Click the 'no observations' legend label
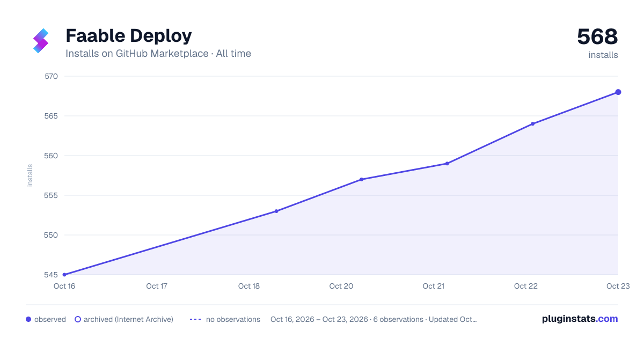Screen dimensions: 644x338 click(233, 319)
